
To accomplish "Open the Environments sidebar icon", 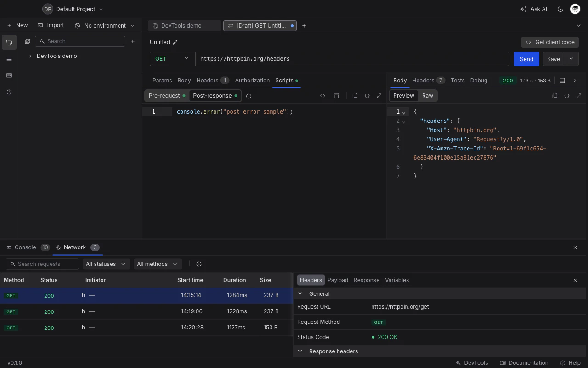I will pos(9,59).
